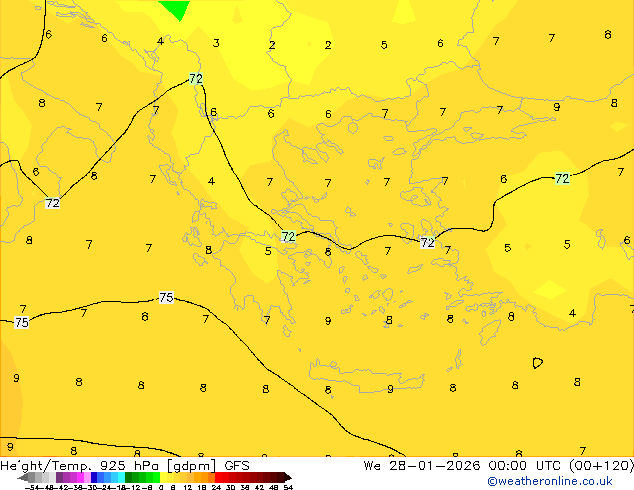Pick the bright red legend swatch at 24

[x=218, y=477]
